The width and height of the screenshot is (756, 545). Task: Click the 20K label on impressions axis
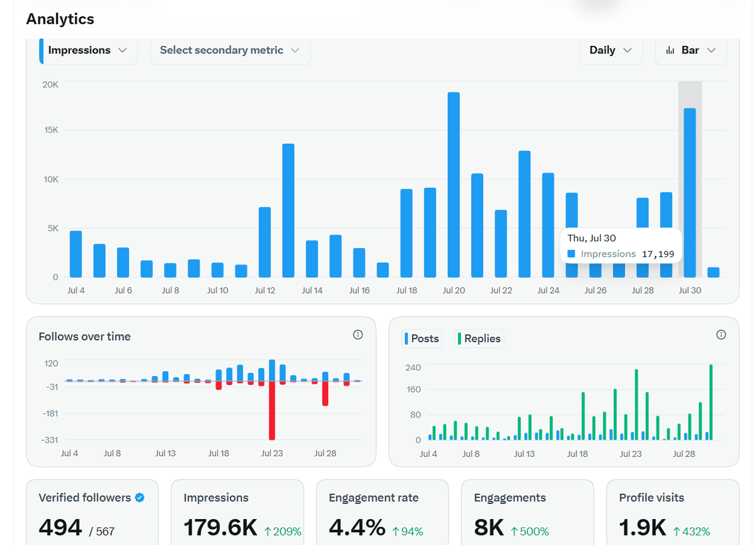tap(50, 84)
